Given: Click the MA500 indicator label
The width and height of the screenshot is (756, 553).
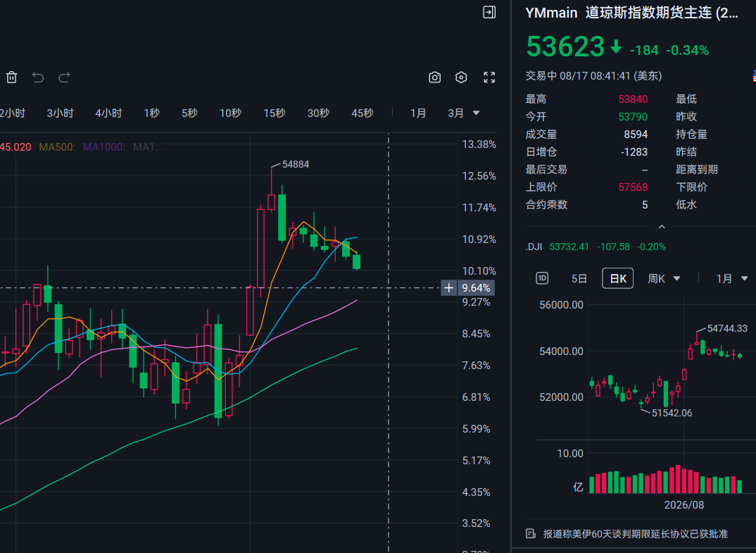Looking at the screenshot, I should [57, 147].
